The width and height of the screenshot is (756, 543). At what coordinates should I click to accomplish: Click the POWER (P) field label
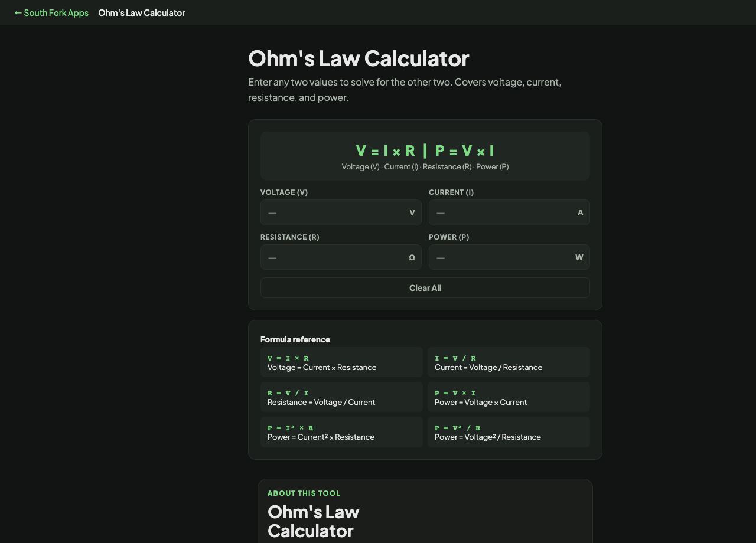tap(449, 237)
